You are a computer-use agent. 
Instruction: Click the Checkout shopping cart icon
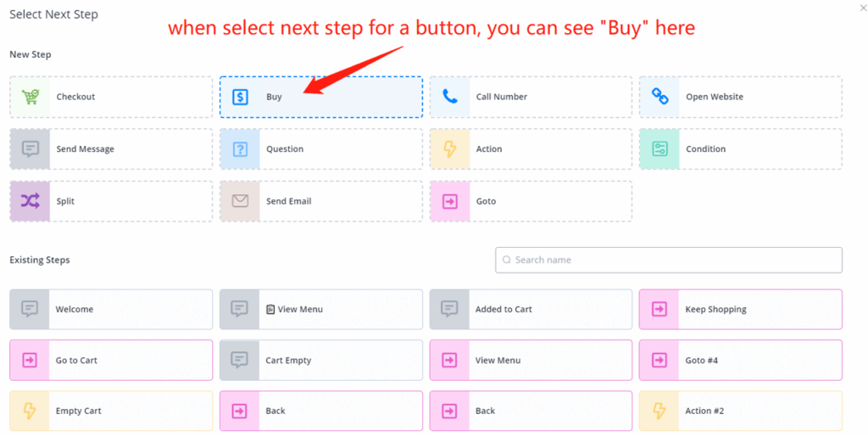click(31, 97)
